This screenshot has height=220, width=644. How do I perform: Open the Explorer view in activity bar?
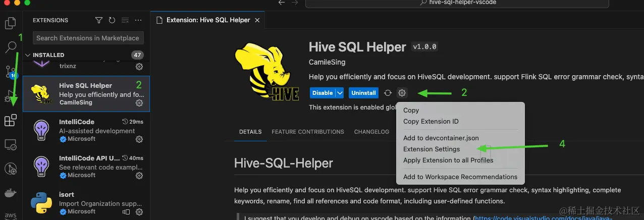point(10,23)
